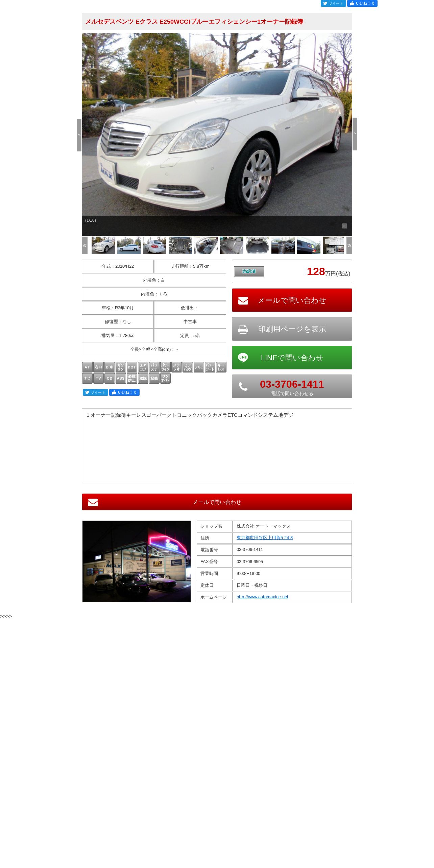Click the AT transmission equipment badge
Viewport: 434px width, 868px height.
pyautogui.click(x=87, y=367)
